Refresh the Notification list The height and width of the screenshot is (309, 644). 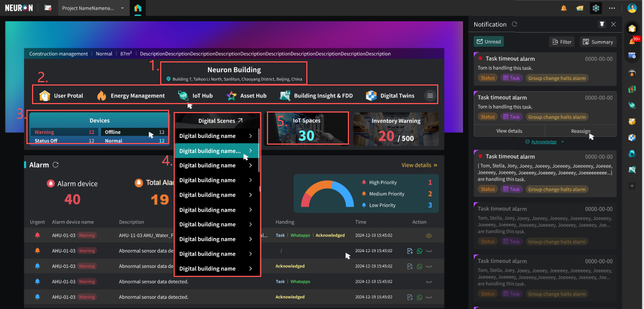[x=514, y=25]
